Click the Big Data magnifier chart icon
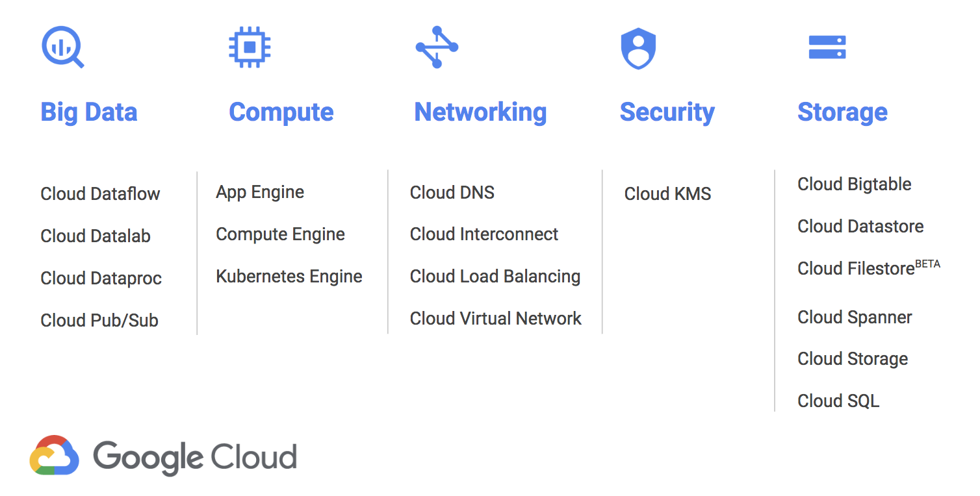 (62, 47)
